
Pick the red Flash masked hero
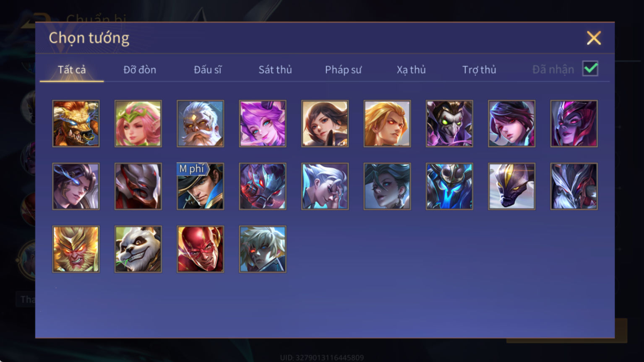[x=201, y=249]
